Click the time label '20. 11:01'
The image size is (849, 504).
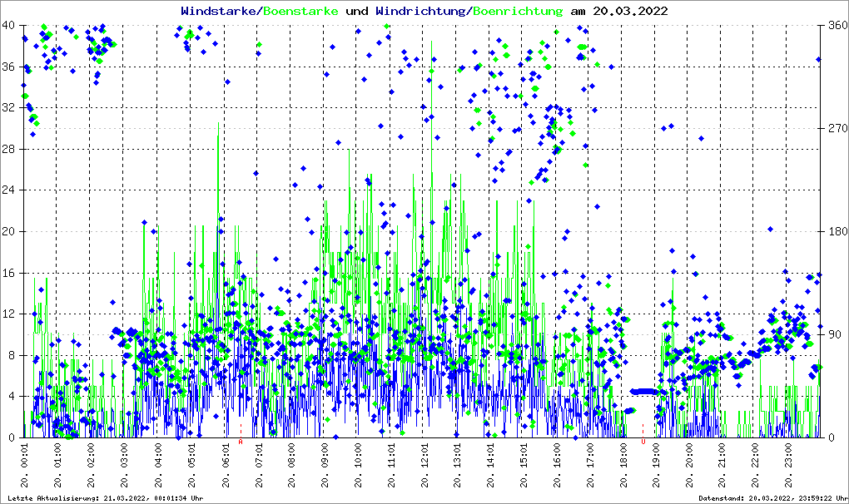(391, 465)
